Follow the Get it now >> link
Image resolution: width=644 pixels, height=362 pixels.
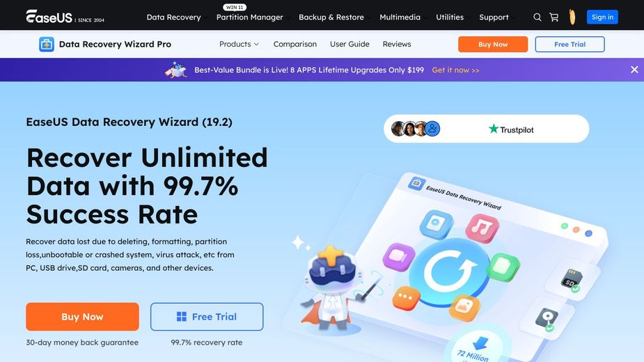coord(455,70)
